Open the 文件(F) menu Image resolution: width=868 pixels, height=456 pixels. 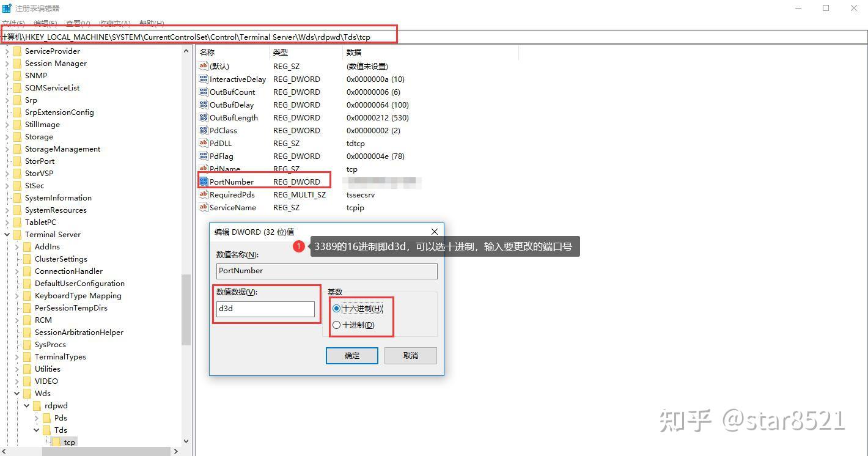13,23
